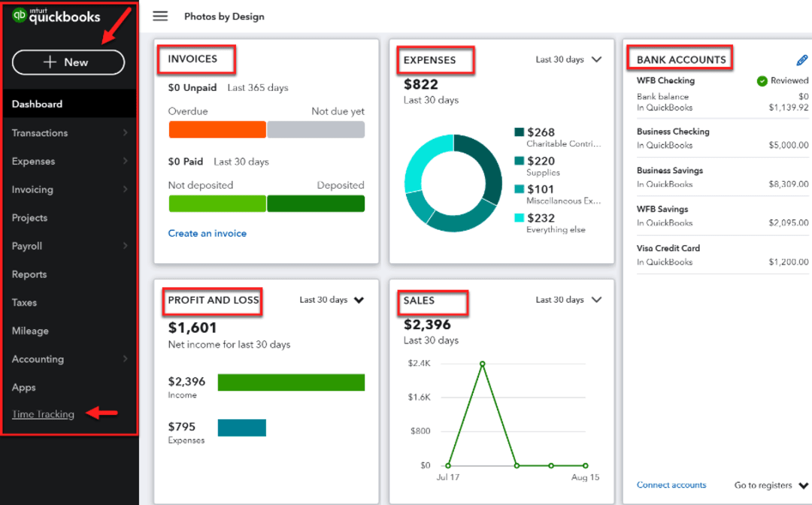This screenshot has height=505, width=812.
Task: Select Taxes in the navigation menu
Action: click(23, 302)
